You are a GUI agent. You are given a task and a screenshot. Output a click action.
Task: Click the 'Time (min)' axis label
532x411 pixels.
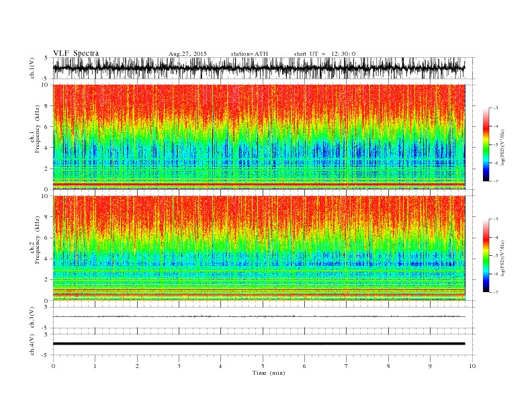[269, 373]
